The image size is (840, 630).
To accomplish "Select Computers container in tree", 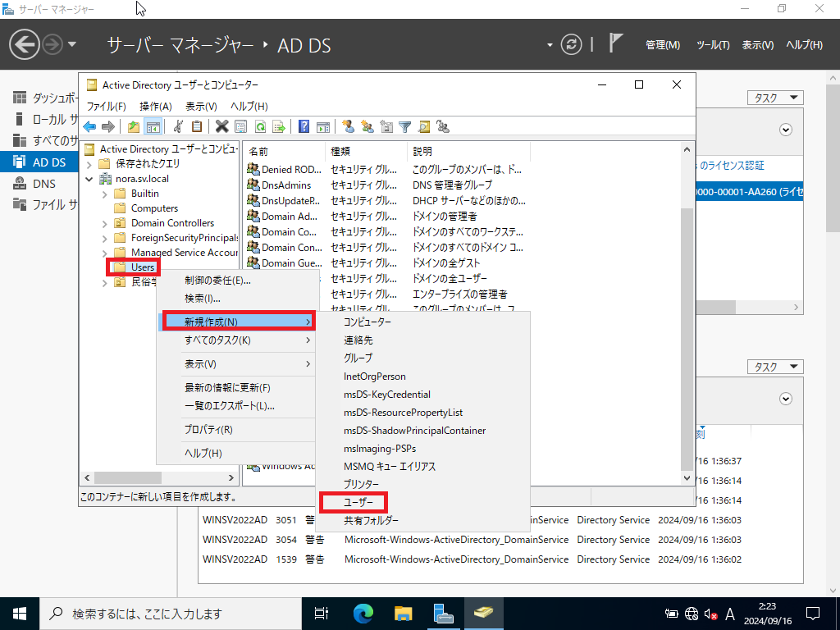I will tap(154, 208).
